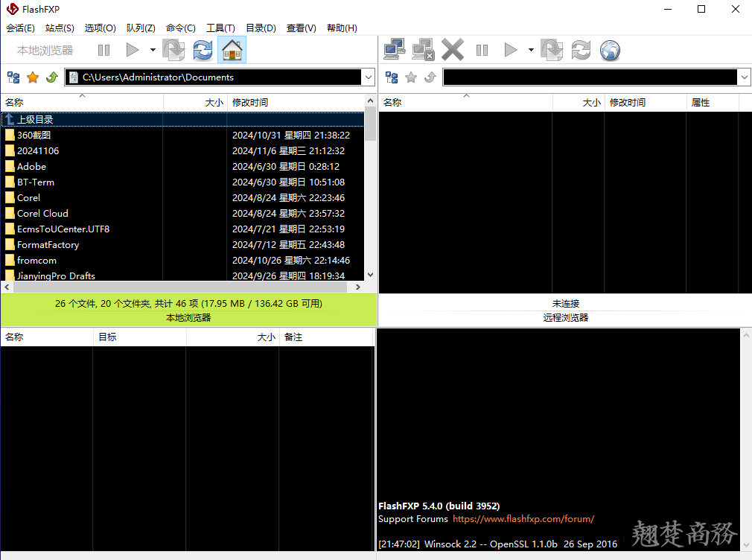Open the 选项(O) menu
This screenshot has width=752, height=560.
click(x=101, y=28)
